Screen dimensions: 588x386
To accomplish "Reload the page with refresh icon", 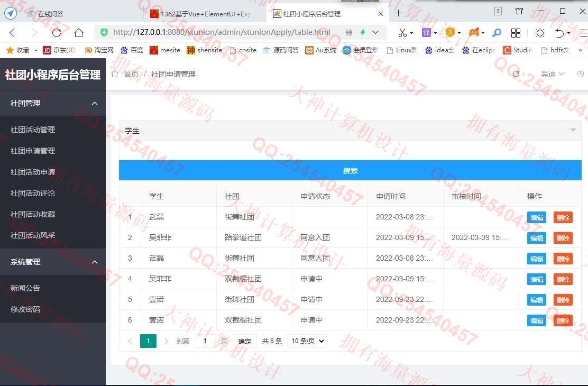I will [x=57, y=33].
